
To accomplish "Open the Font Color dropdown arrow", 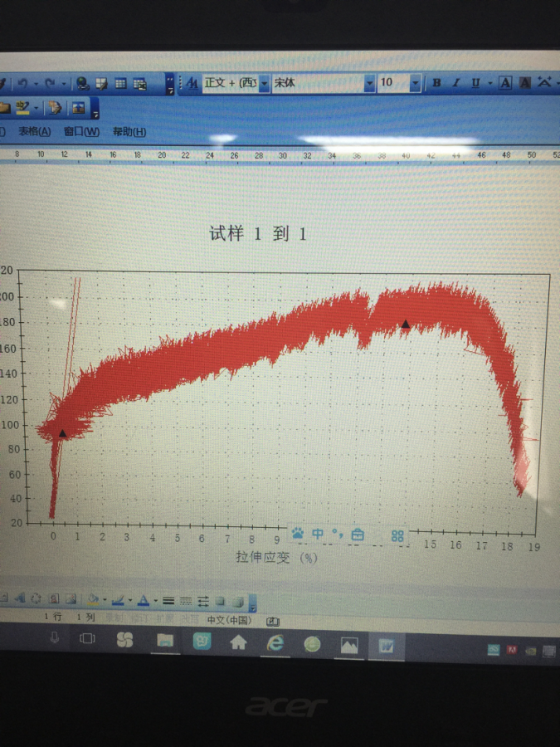I will 155,601.
